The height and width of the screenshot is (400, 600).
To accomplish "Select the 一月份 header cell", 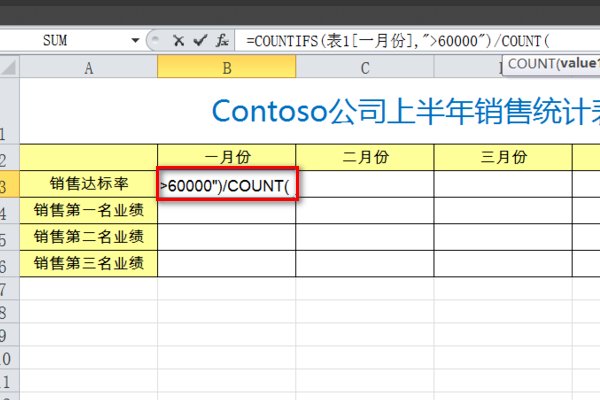I will 227,157.
